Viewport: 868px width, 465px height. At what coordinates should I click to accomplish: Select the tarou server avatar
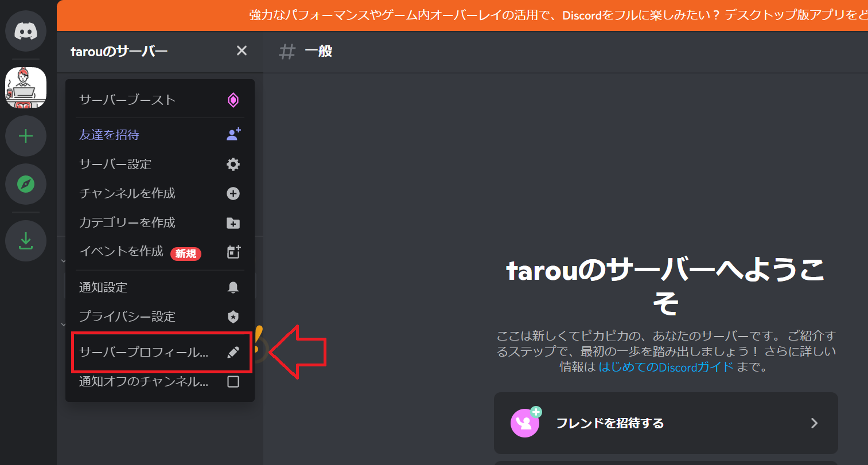click(x=26, y=88)
